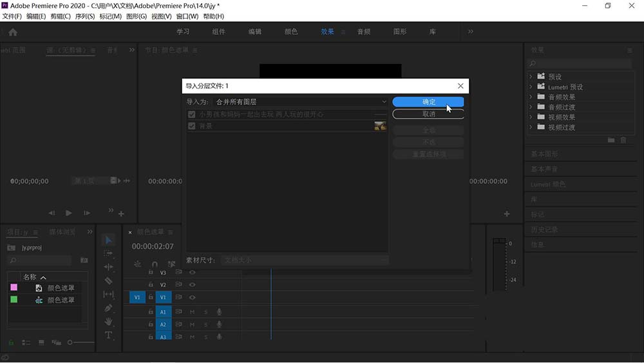Expand the 视频效果 folder
The width and height of the screenshot is (644, 363).
(531, 117)
